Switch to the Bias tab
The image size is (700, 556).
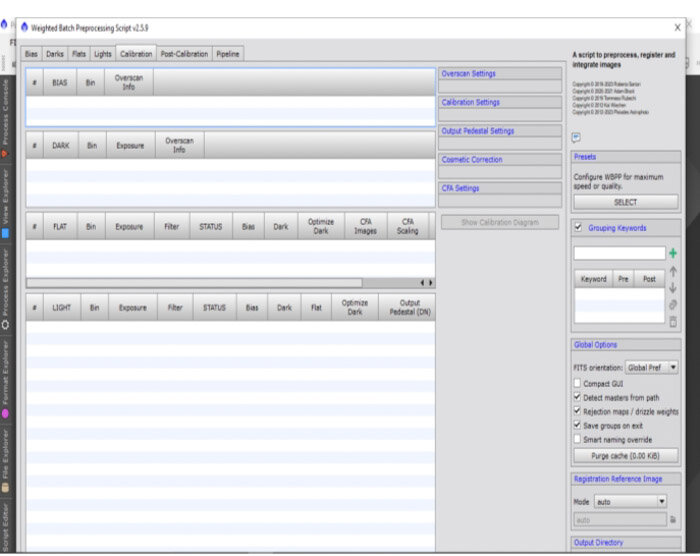point(31,54)
